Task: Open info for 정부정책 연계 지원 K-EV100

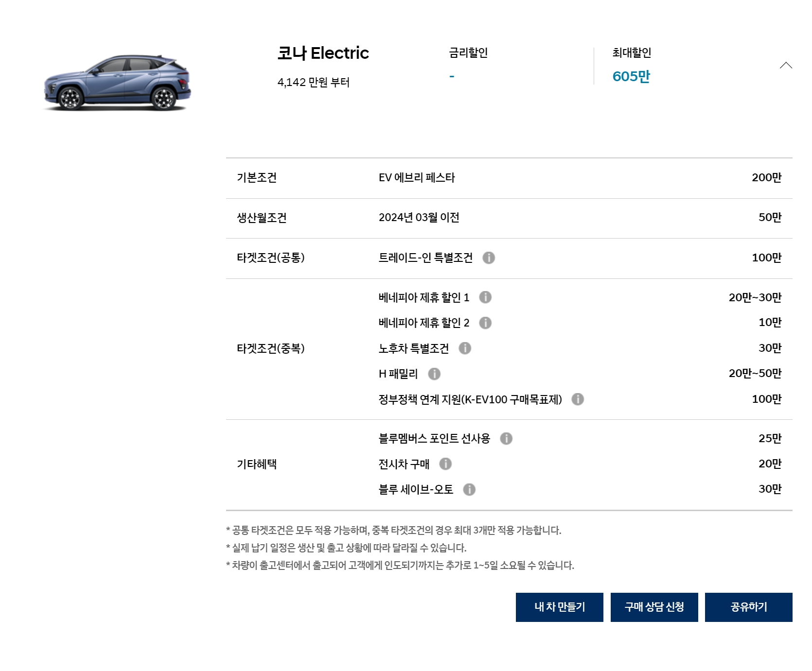Action: [578, 399]
